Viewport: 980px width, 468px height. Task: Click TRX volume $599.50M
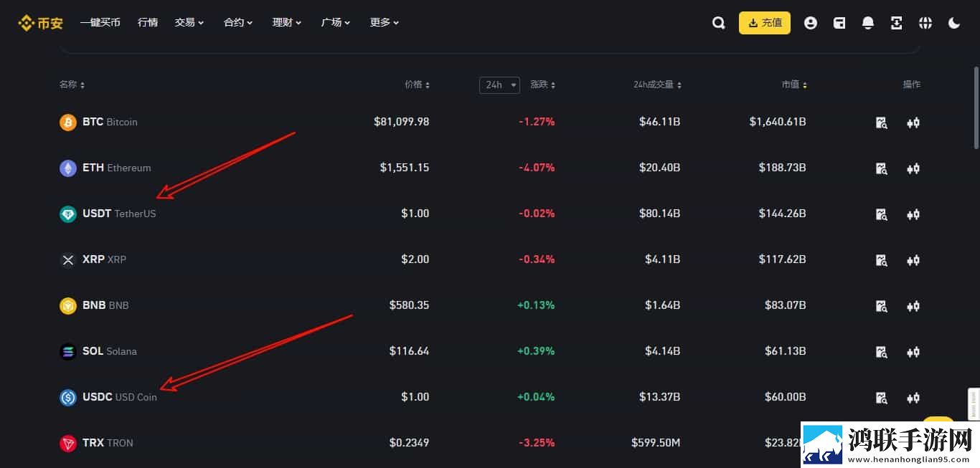(x=656, y=443)
